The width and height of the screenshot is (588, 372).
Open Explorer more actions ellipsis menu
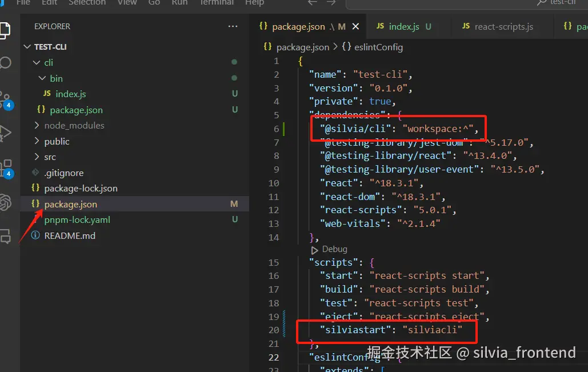click(x=233, y=26)
